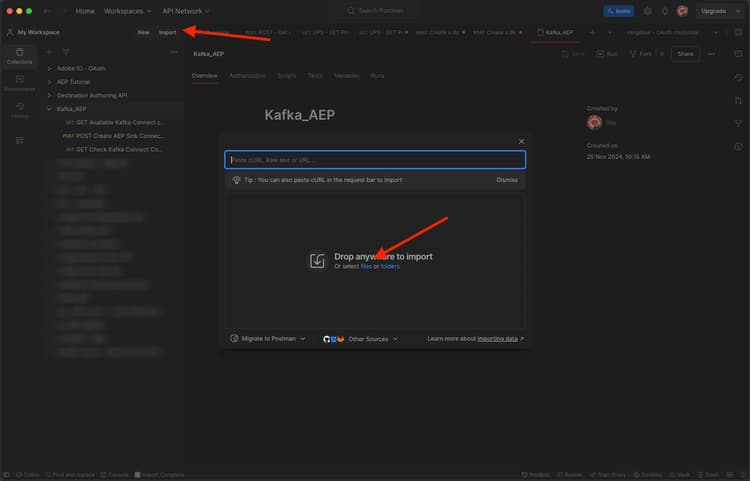Open collection info icon in right sidebar
The width and height of the screenshot is (750, 481).
click(x=739, y=147)
